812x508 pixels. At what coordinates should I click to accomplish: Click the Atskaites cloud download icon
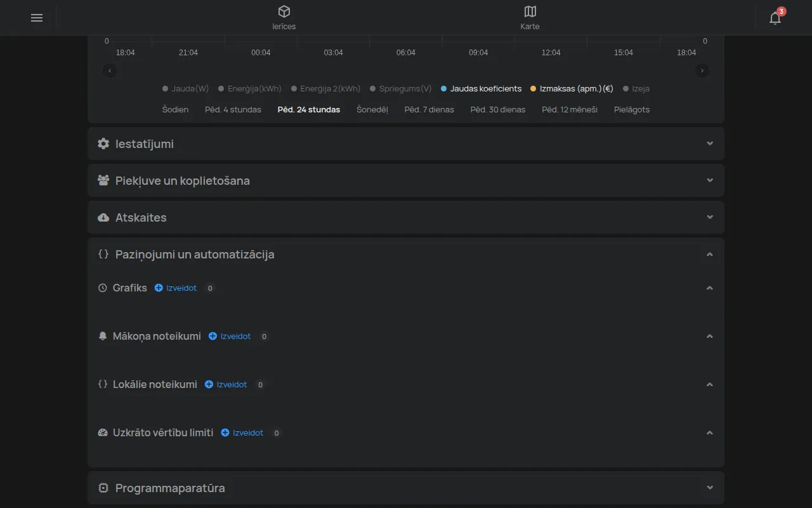(103, 217)
